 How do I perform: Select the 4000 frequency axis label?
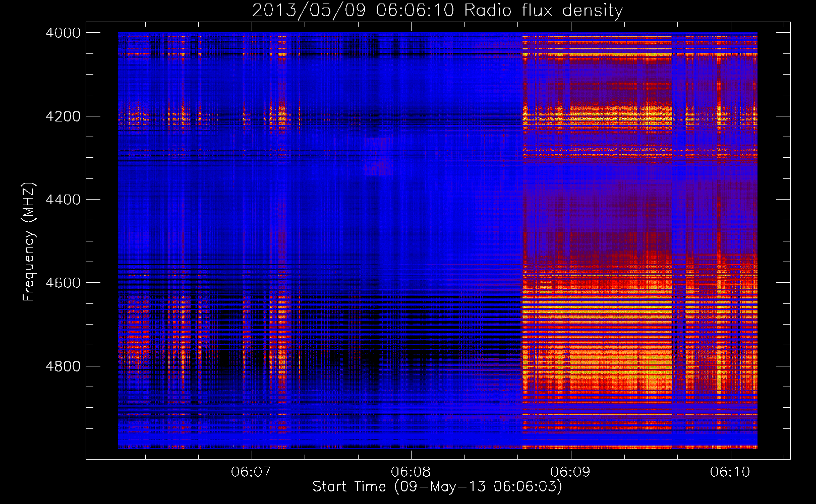click(63, 33)
